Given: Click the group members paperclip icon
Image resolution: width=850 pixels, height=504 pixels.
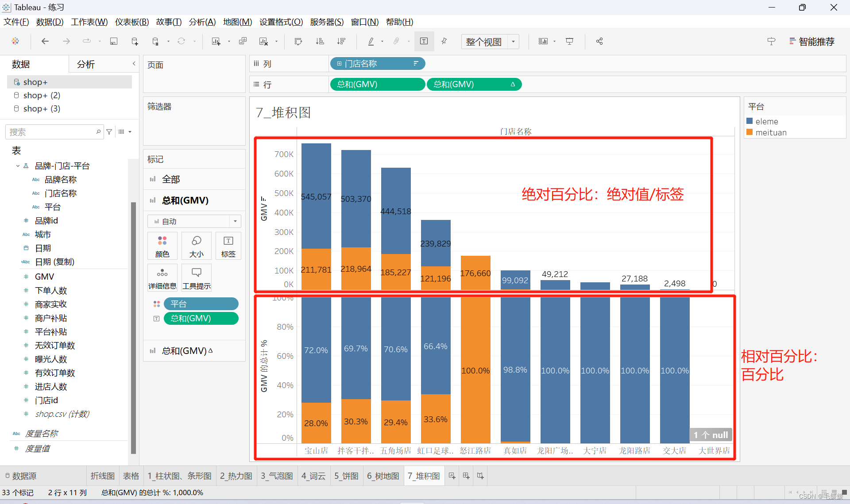Looking at the screenshot, I should click(x=396, y=41).
